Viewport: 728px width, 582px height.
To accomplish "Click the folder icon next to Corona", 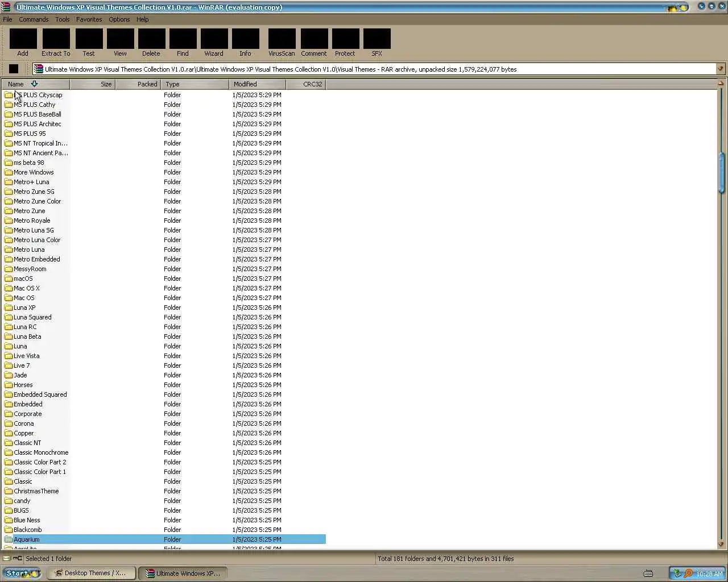I will [x=9, y=423].
